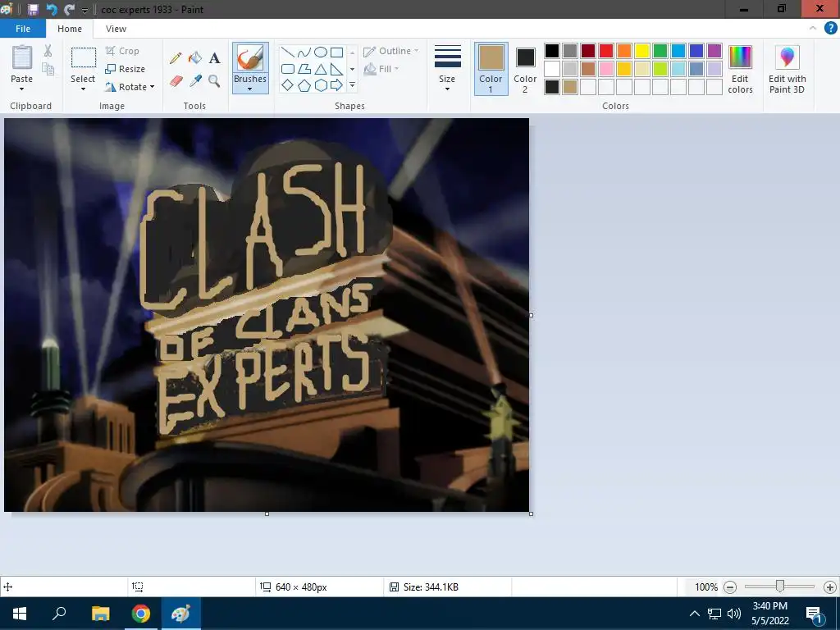Choose the Diamond shape

(288, 85)
